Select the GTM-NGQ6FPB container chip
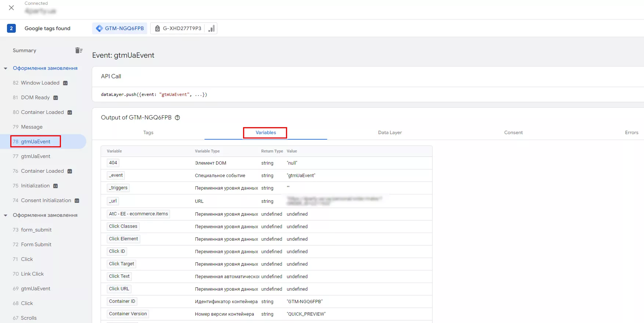Image resolution: width=644 pixels, height=323 pixels. pyautogui.click(x=120, y=28)
